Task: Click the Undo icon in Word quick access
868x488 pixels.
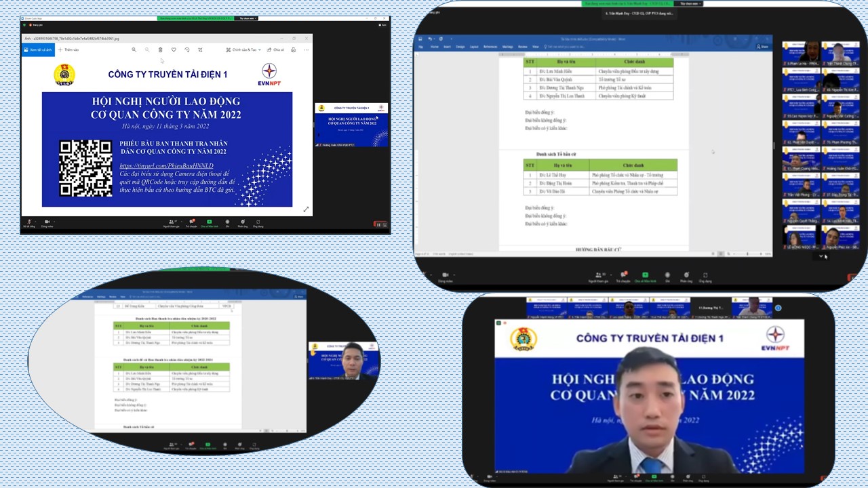Action: point(430,39)
